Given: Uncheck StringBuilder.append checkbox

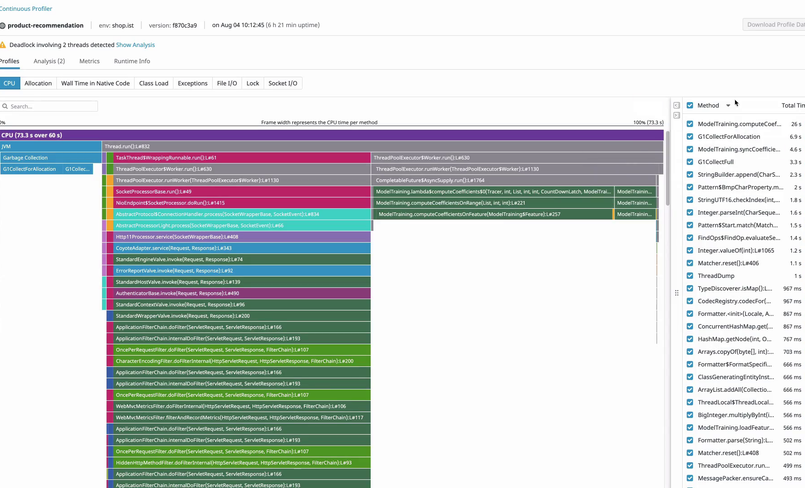Looking at the screenshot, I should point(689,174).
